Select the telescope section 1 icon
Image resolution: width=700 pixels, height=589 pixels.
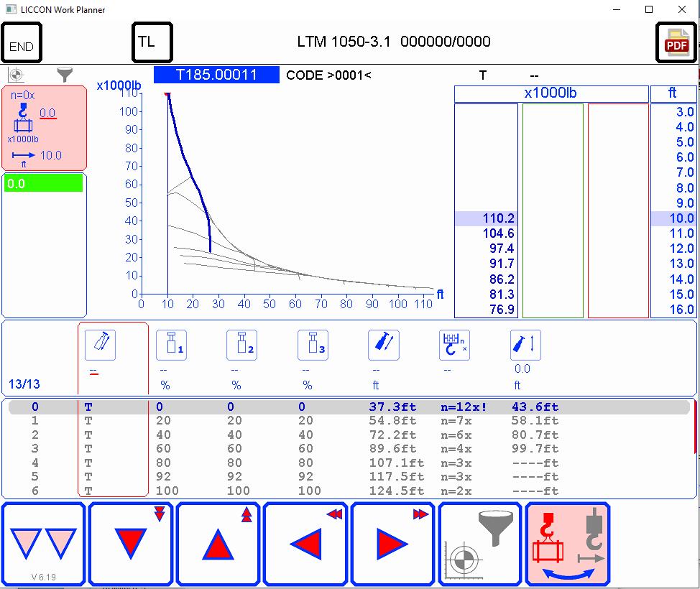(x=172, y=345)
